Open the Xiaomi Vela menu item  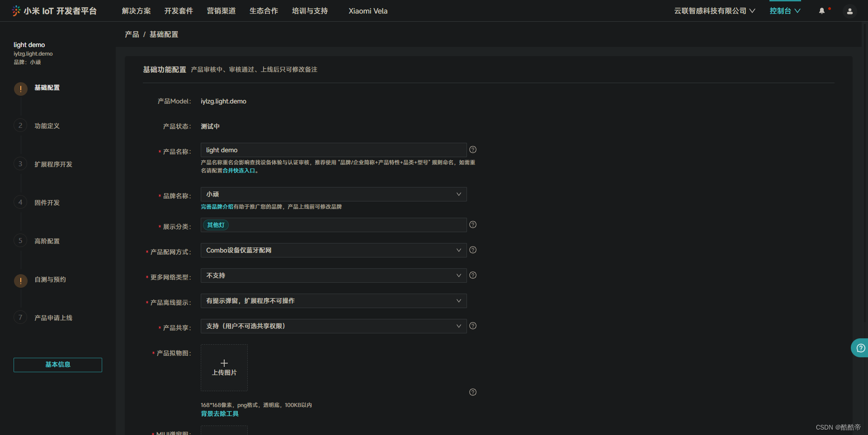(368, 11)
